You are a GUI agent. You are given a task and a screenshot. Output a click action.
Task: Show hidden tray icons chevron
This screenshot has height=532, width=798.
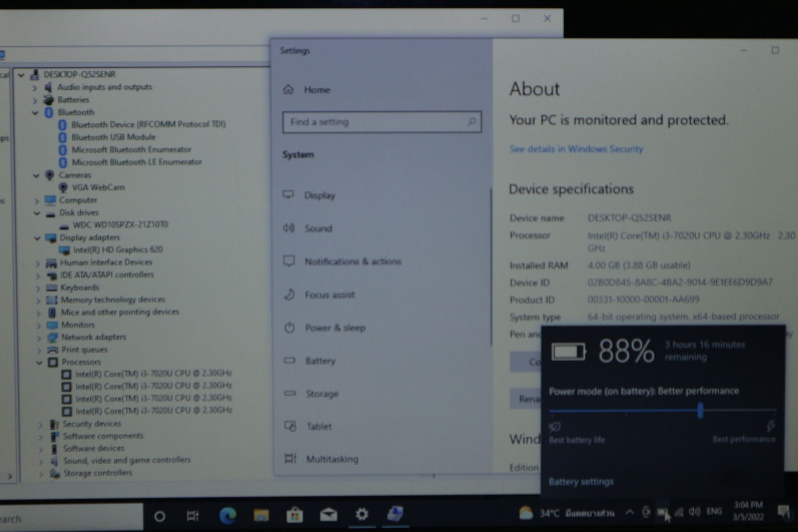point(629,512)
